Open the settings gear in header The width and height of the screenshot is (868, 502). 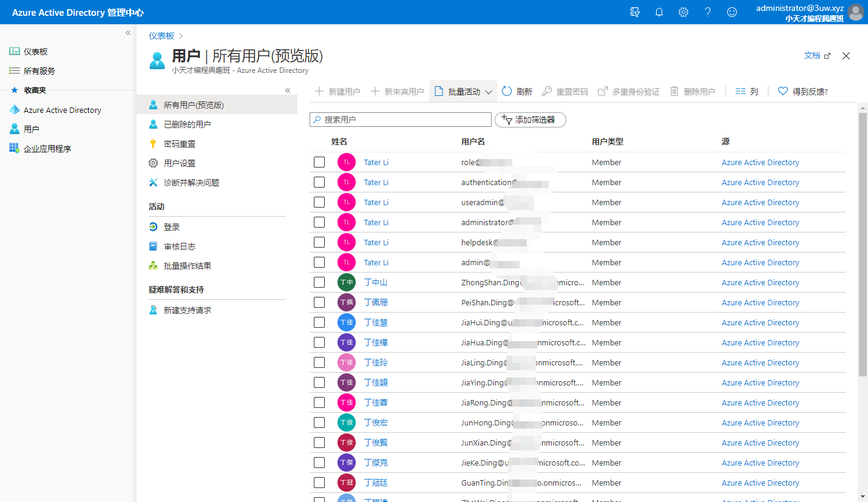[x=683, y=12]
